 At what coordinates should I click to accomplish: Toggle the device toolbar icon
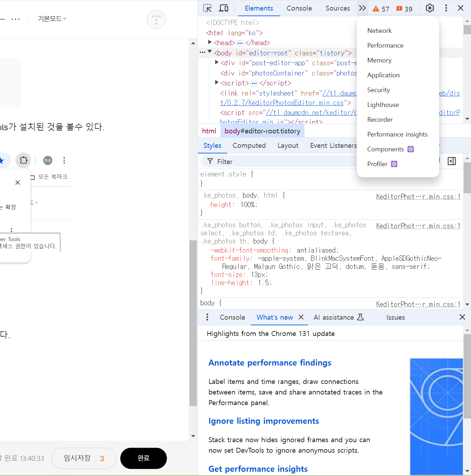pyautogui.click(x=224, y=8)
